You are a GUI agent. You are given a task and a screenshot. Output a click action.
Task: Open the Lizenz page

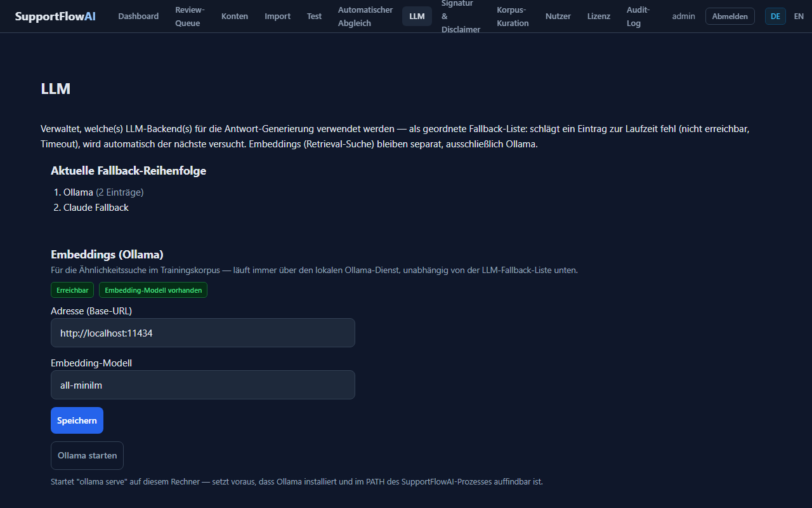point(599,16)
